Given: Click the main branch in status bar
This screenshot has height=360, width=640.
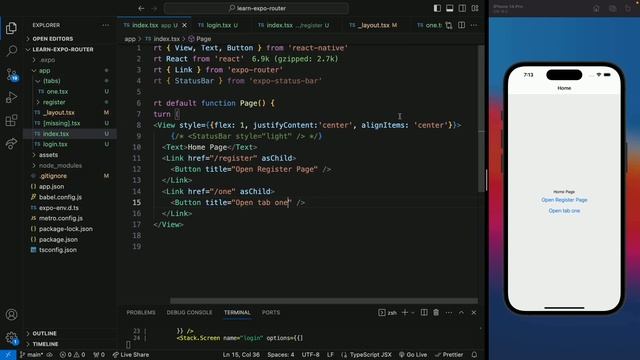Looking at the screenshot, I should pos(31,355).
